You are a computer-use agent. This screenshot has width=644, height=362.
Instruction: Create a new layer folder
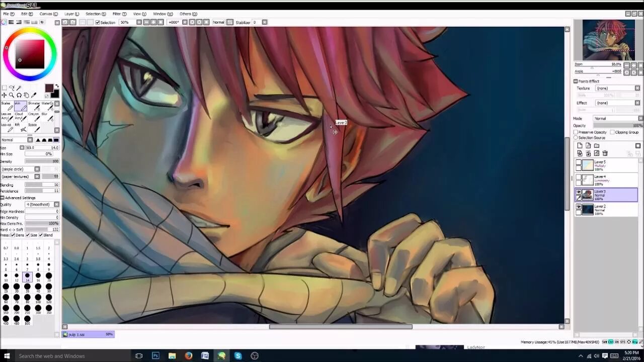597,146
